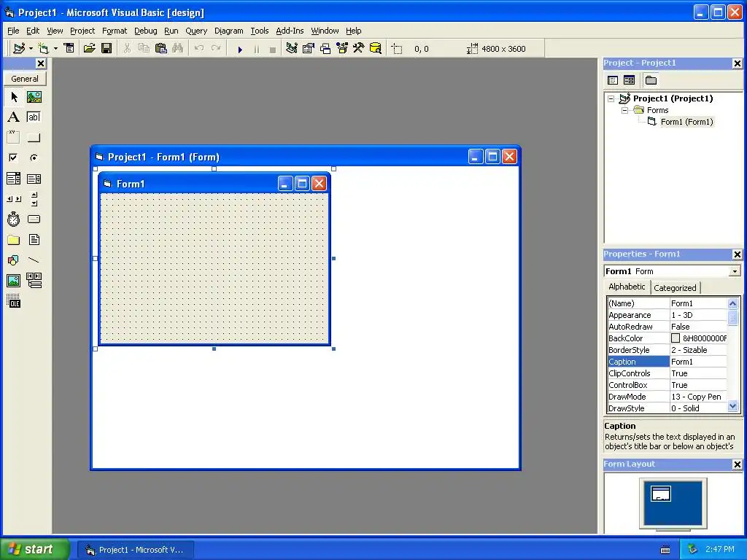
Task: Click View Code in Project panel
Action: tap(613, 80)
